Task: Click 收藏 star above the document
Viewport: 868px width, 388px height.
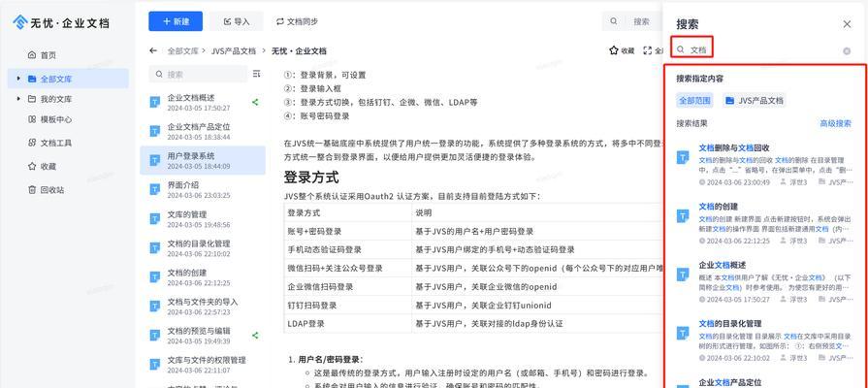Action: (622, 50)
